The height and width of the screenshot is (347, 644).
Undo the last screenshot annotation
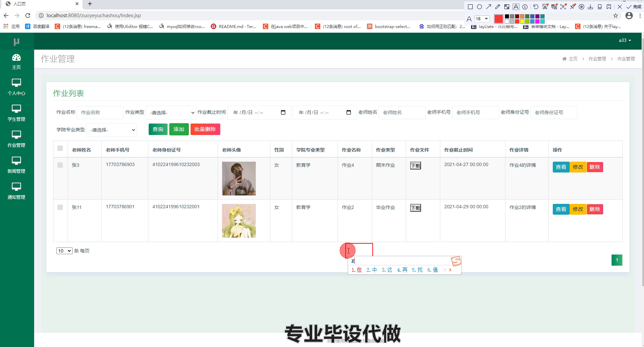(x=536, y=7)
